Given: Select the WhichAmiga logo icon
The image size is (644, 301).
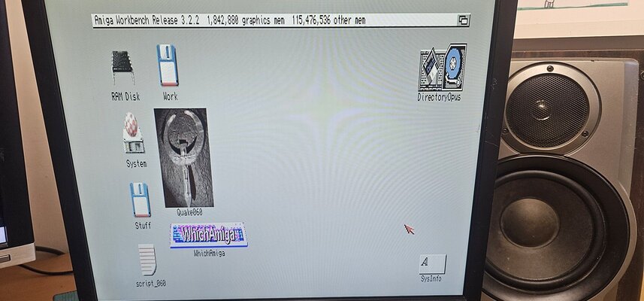Looking at the screenshot, I should (x=208, y=234).
